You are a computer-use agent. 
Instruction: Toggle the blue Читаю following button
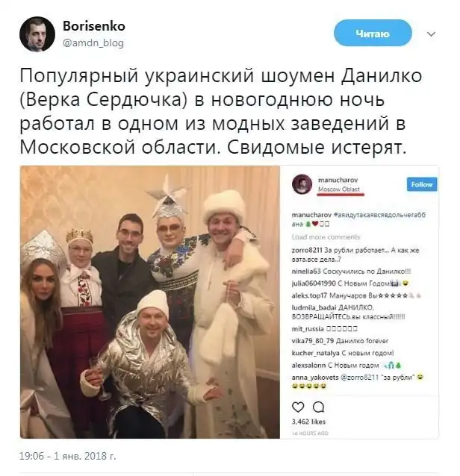point(373,33)
